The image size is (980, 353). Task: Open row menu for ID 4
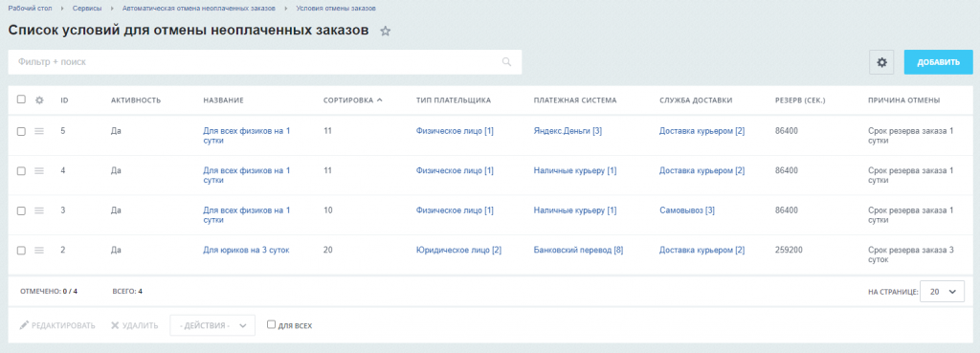click(38, 170)
